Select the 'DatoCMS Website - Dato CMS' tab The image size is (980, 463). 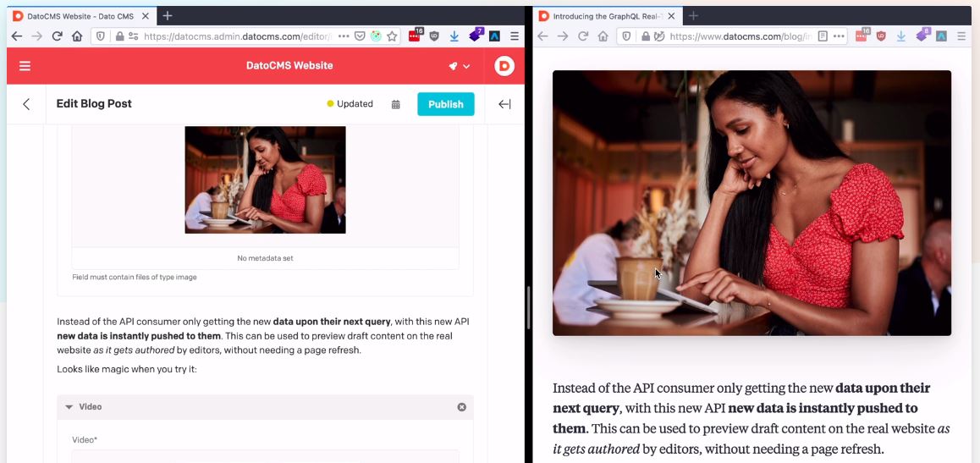pos(81,16)
